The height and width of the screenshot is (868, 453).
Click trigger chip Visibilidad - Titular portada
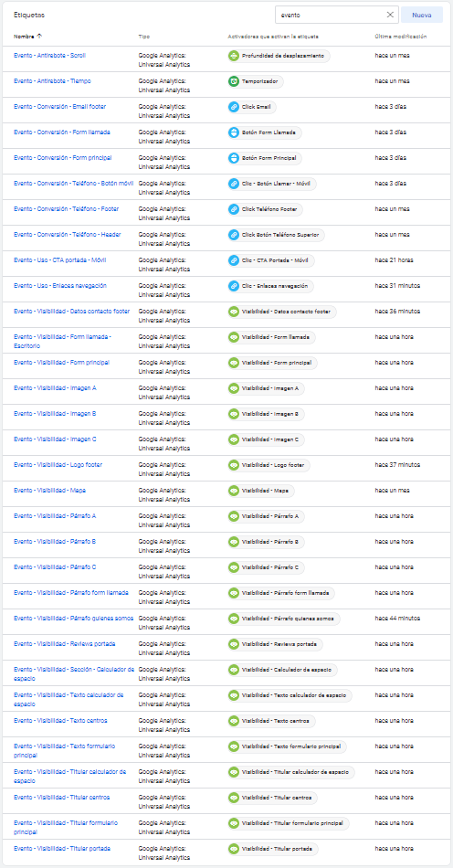(273, 849)
